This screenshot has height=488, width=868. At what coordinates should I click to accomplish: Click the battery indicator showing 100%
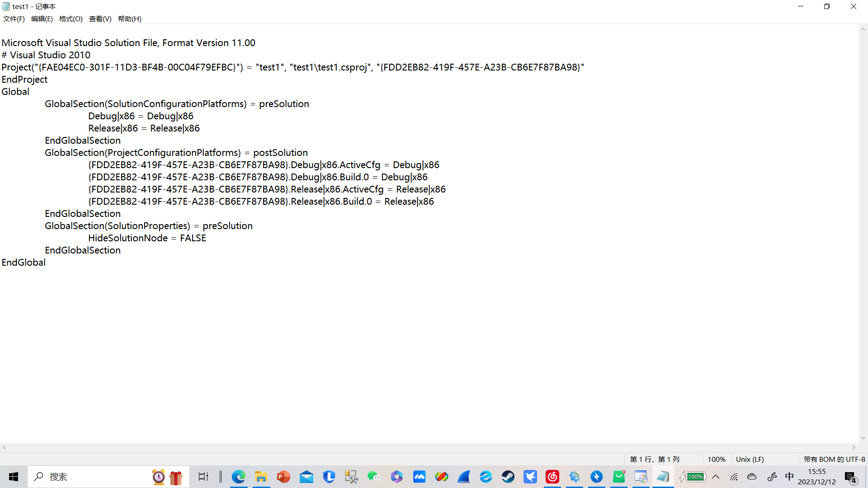(x=695, y=477)
